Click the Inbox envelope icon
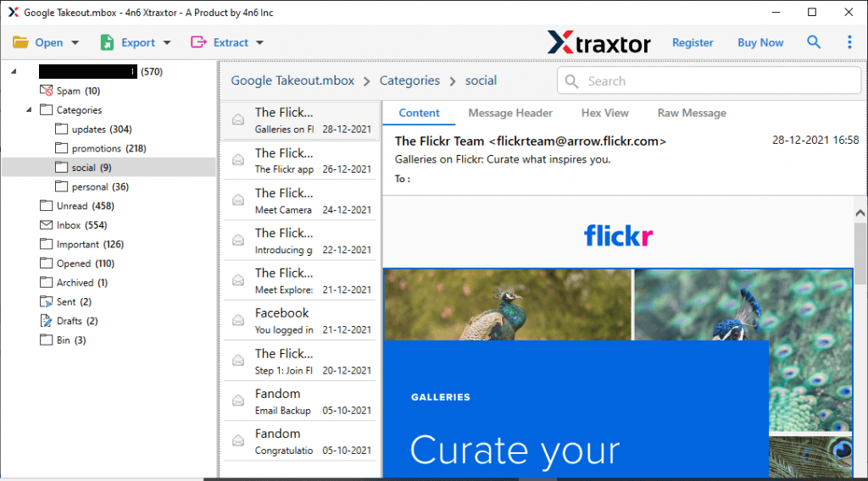Viewport: 868px width, 481px height. [47, 225]
